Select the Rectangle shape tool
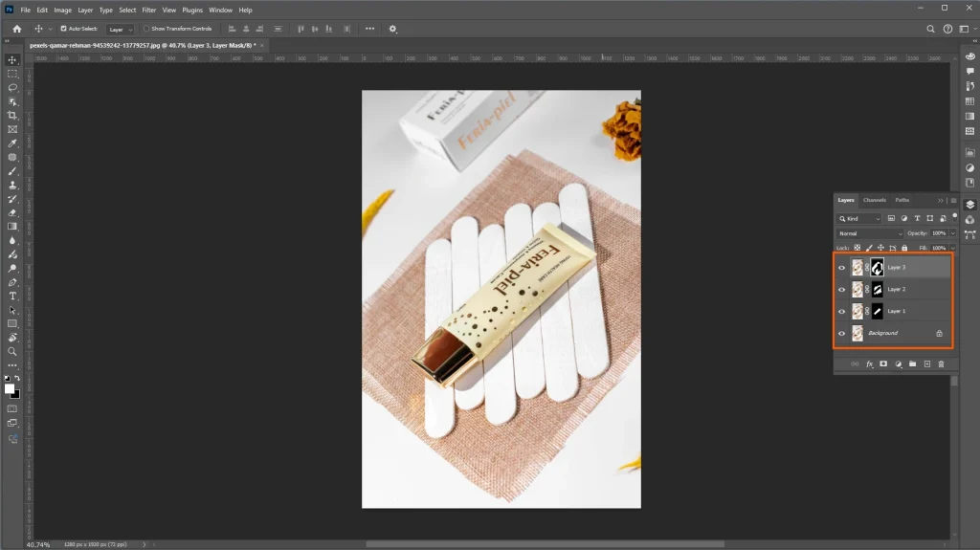Viewport: 980px width, 550px height. 12,323
